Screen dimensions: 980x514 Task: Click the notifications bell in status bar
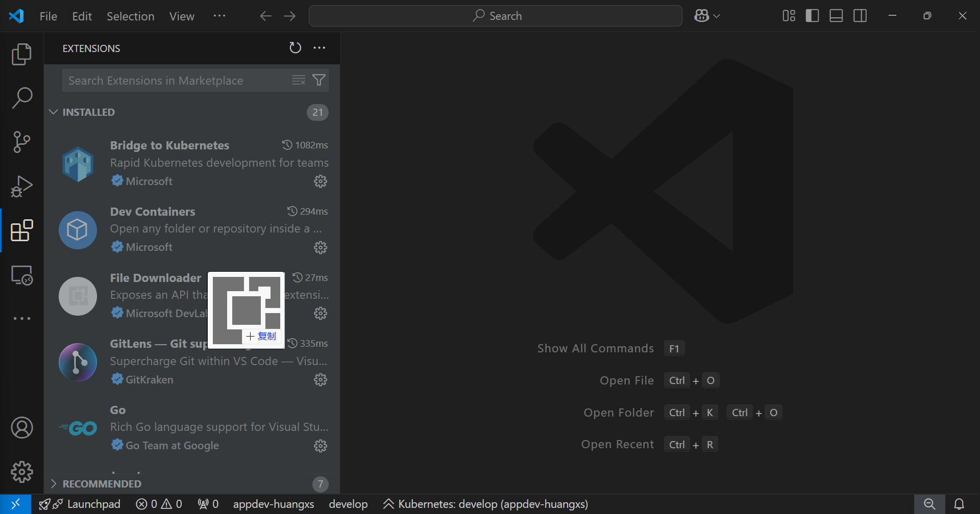pos(959,504)
